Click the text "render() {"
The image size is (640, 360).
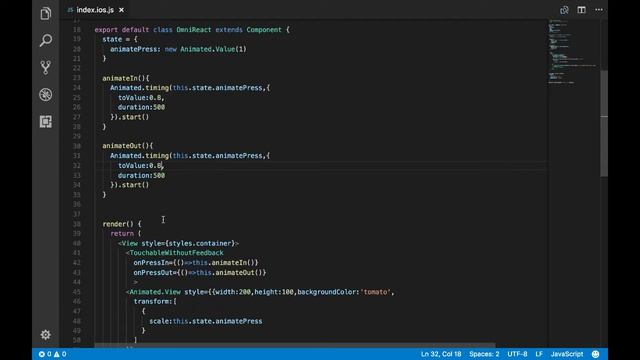tap(122, 224)
